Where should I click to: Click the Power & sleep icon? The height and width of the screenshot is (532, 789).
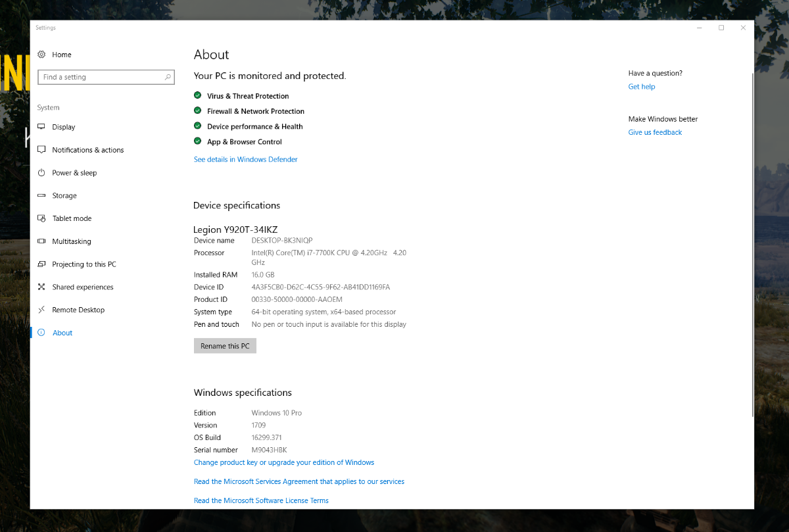coord(41,173)
